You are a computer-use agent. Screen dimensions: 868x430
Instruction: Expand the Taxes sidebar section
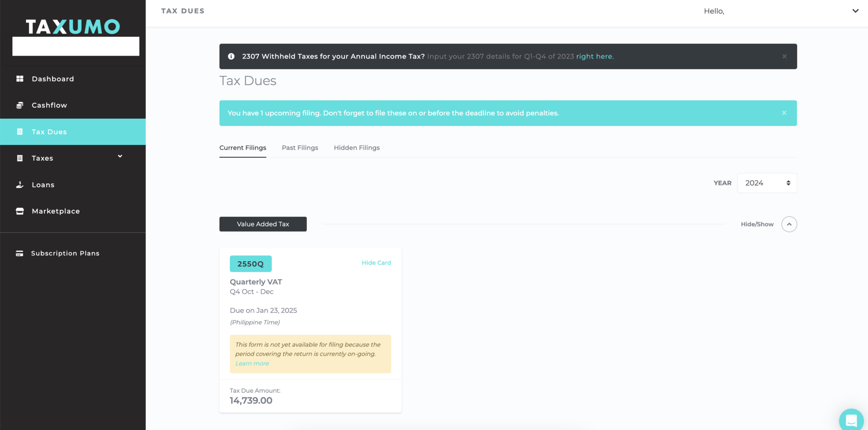tap(120, 156)
